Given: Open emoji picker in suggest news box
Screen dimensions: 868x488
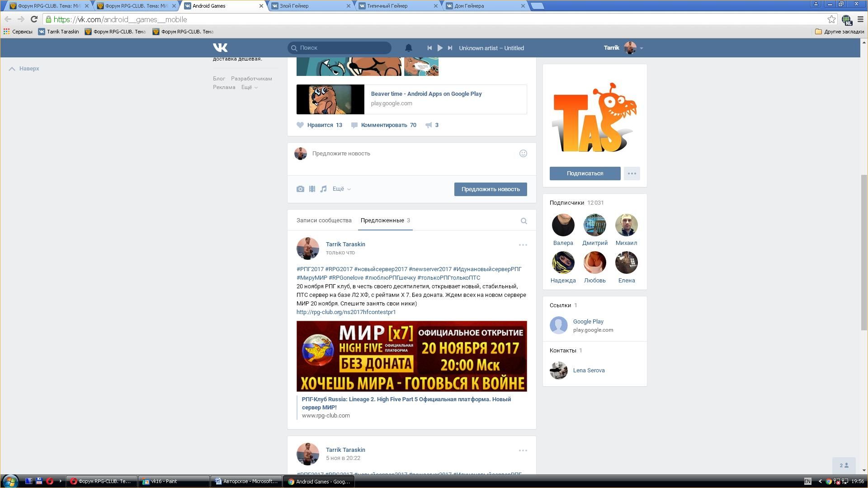Looking at the screenshot, I should point(523,153).
